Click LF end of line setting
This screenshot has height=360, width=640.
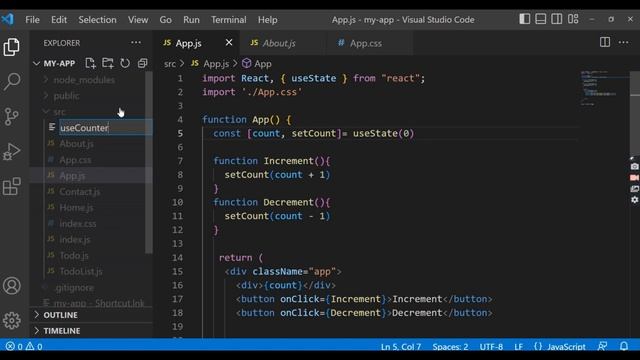pos(518,347)
